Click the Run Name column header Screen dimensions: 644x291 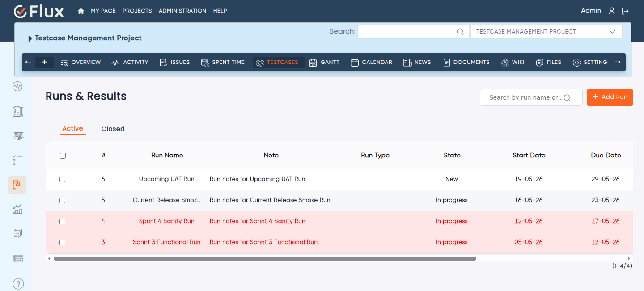167,156
